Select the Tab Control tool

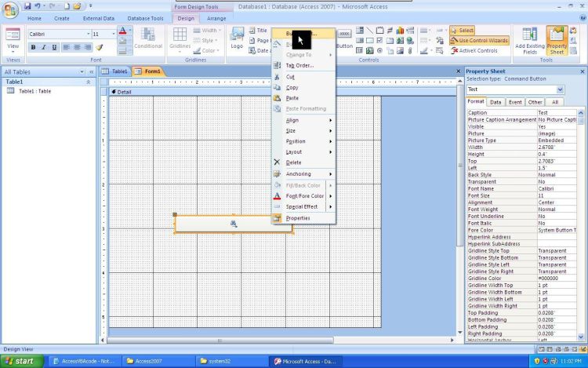[x=390, y=41]
